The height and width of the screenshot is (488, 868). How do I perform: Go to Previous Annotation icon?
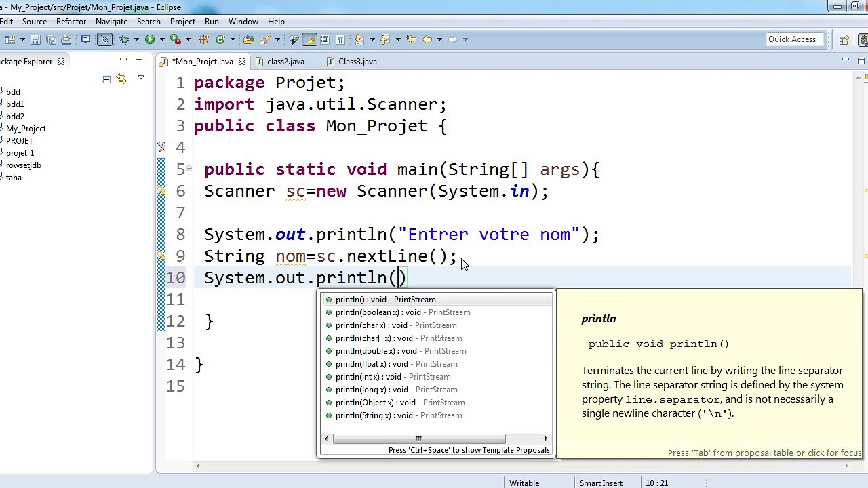(384, 39)
